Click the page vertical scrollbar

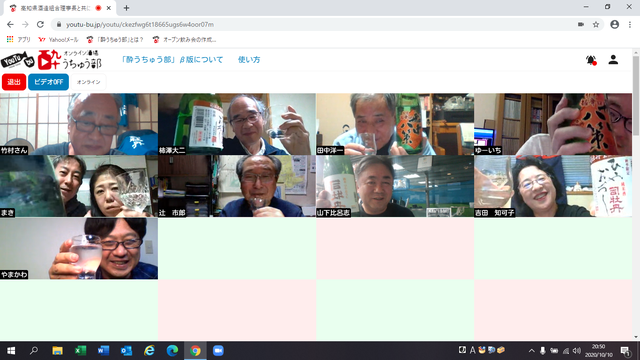[x=636, y=195]
